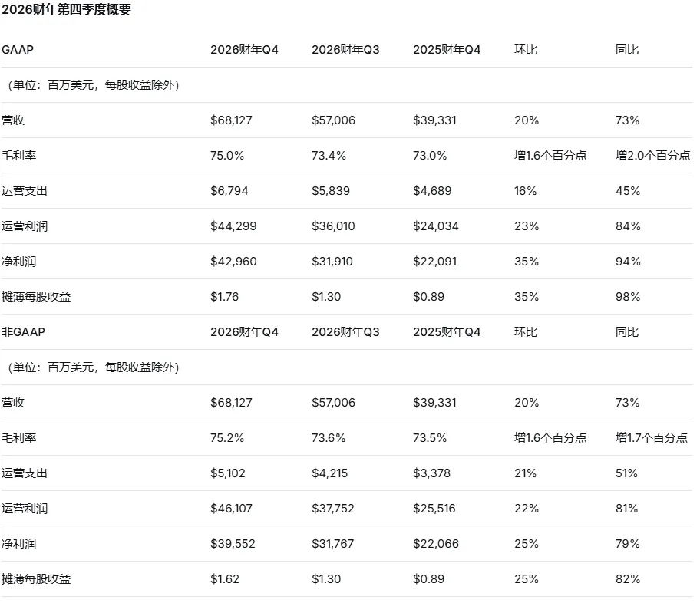Select the top 同比 column header
The width and height of the screenshot is (700, 603).
627,50
